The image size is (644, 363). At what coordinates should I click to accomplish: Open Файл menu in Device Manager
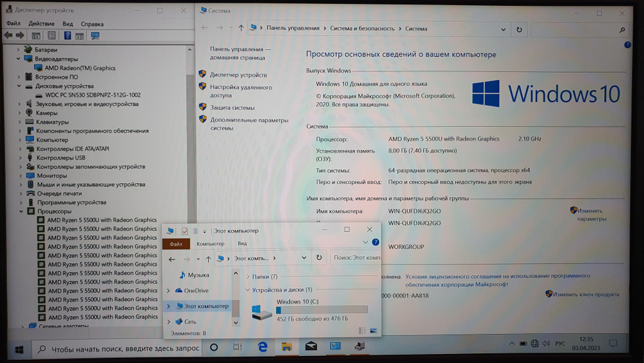pos(13,23)
